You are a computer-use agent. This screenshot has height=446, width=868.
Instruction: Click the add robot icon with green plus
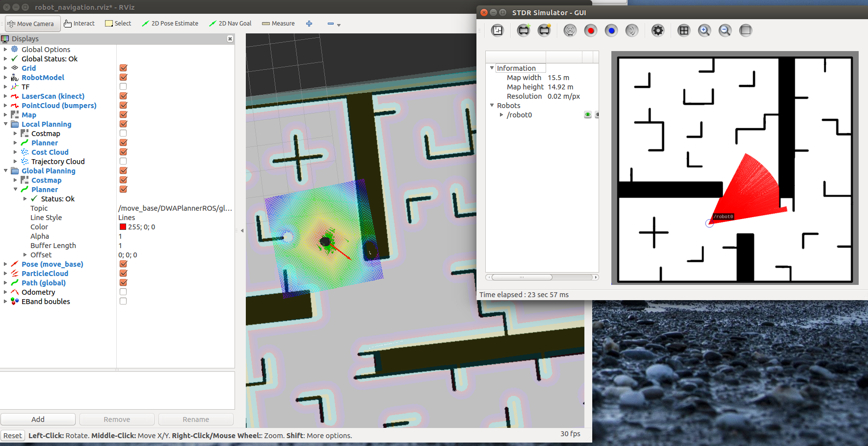(x=524, y=30)
